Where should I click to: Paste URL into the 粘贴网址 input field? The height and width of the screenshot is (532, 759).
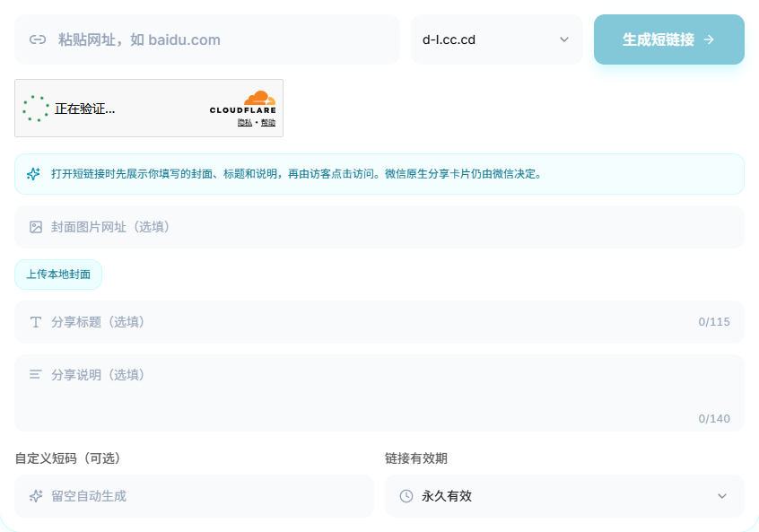(207, 39)
